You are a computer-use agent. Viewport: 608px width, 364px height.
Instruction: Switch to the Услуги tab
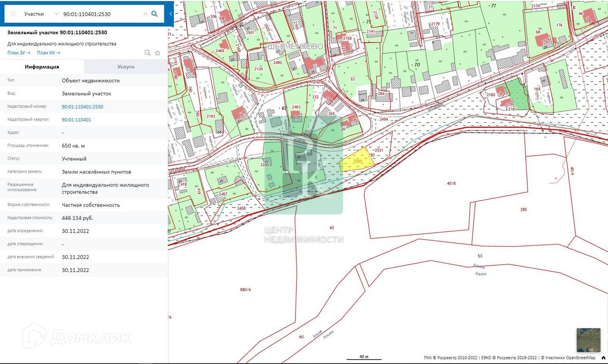126,67
